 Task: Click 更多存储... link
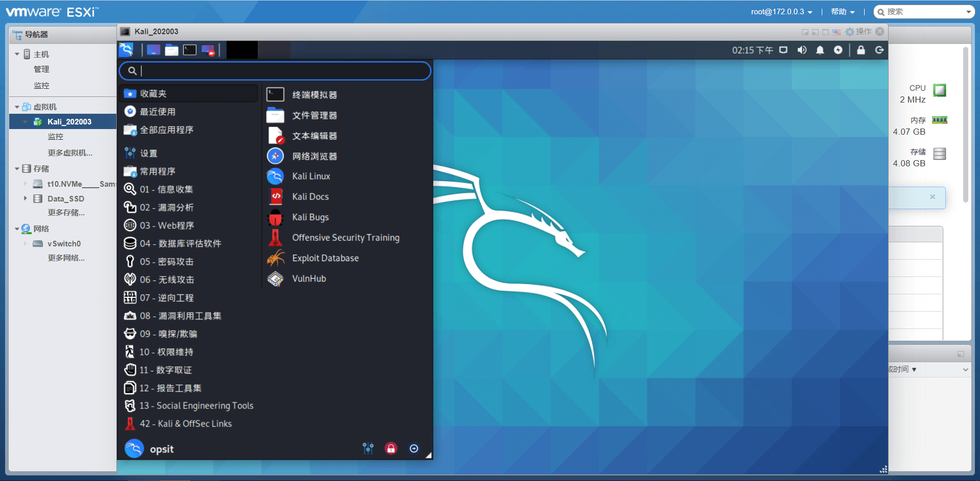point(66,213)
